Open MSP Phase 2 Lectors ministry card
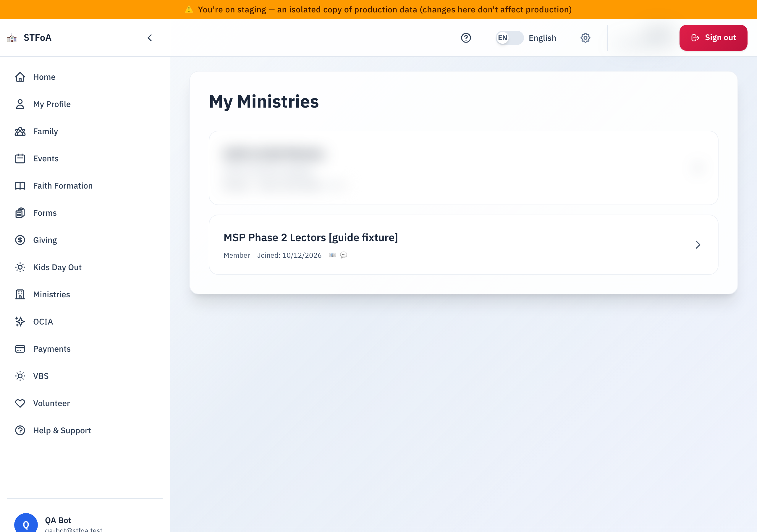The height and width of the screenshot is (532, 757). click(463, 245)
